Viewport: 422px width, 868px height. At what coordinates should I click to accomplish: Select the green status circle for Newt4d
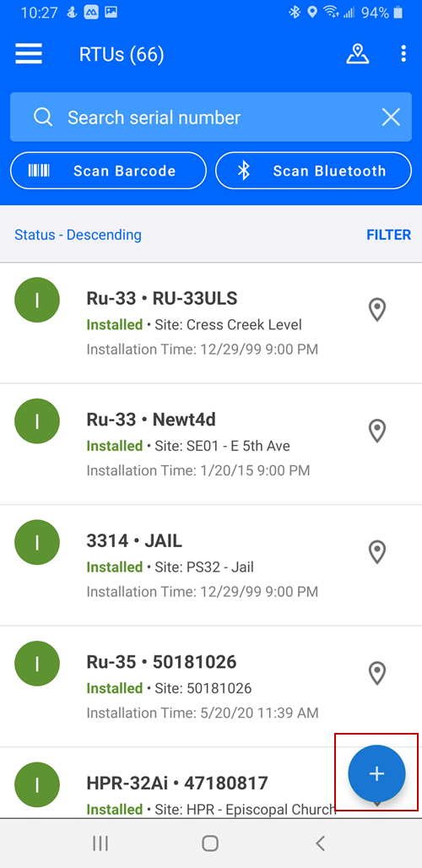point(37,421)
